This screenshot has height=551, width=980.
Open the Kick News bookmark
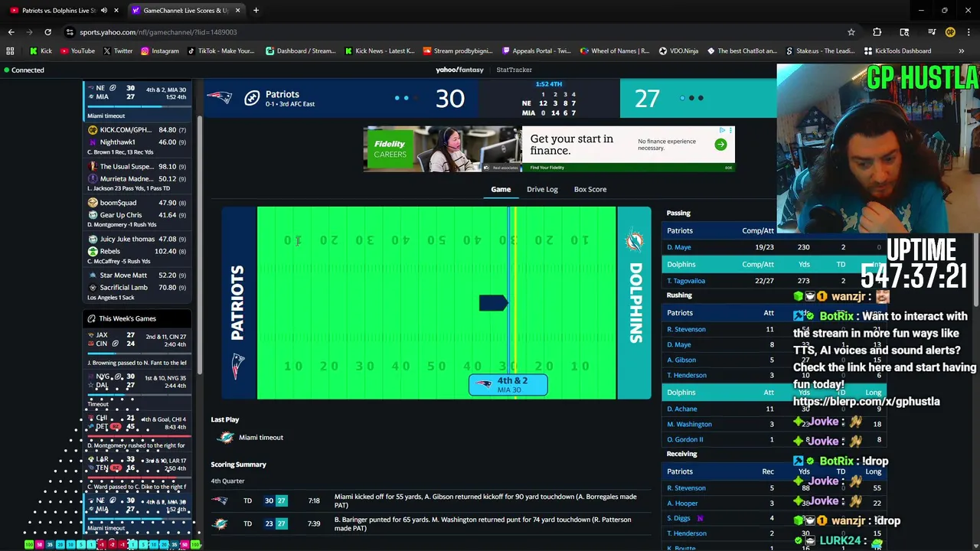pos(380,51)
